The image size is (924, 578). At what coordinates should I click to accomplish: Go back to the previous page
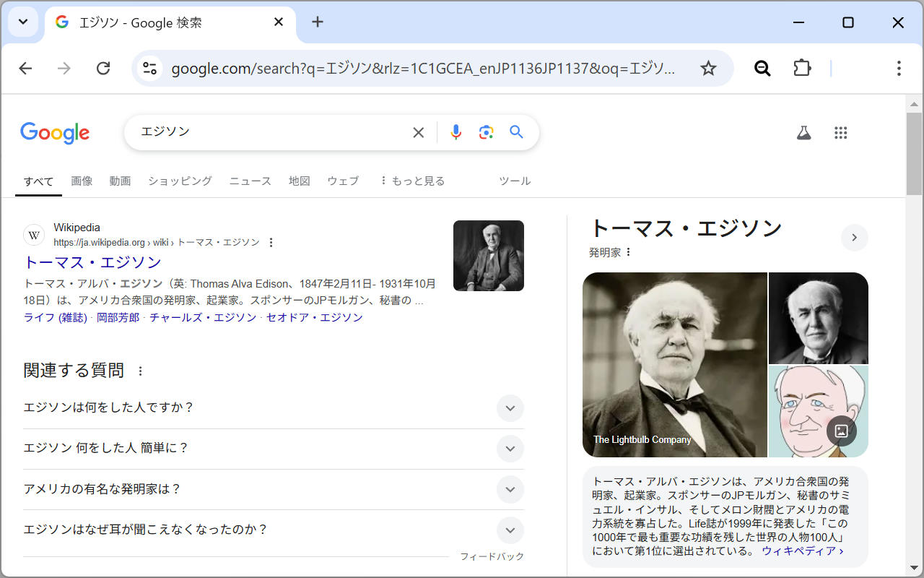coord(25,69)
